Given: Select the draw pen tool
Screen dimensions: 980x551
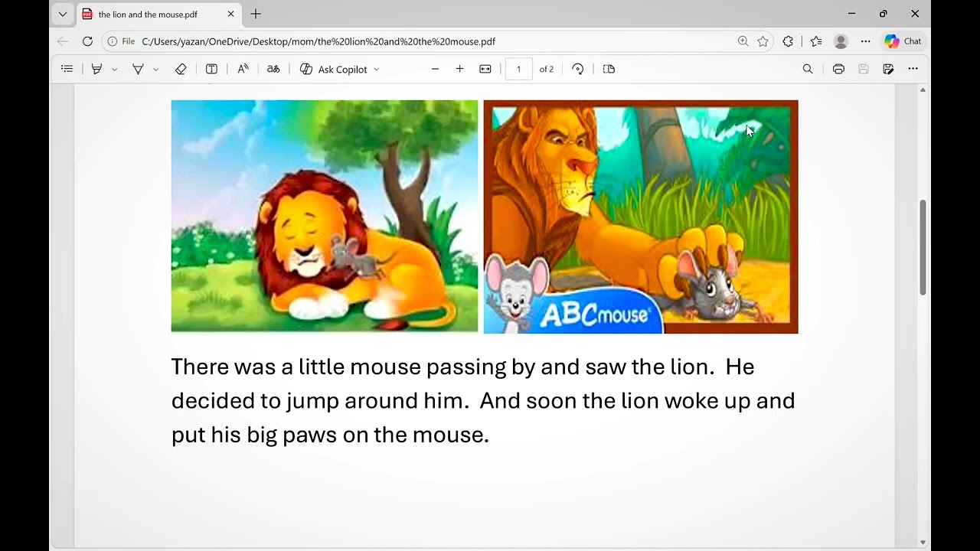Looking at the screenshot, I should click(x=138, y=69).
